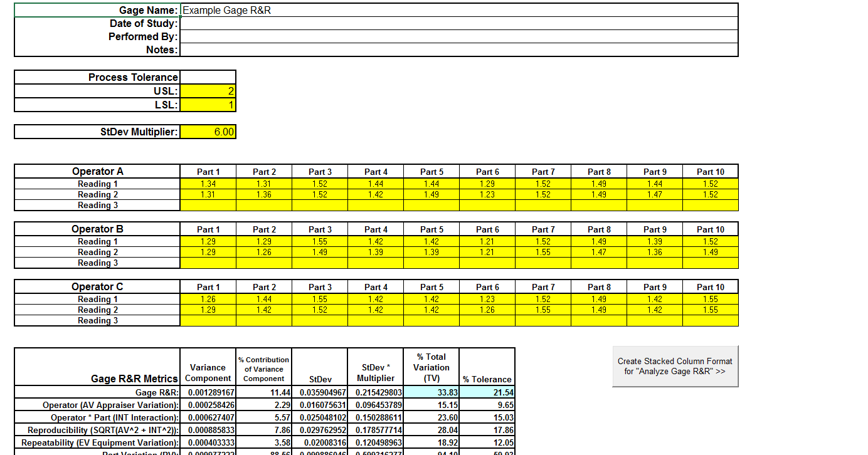
Task: Click the Gage R&R % Tolerance value 21.54
Action: [487, 392]
